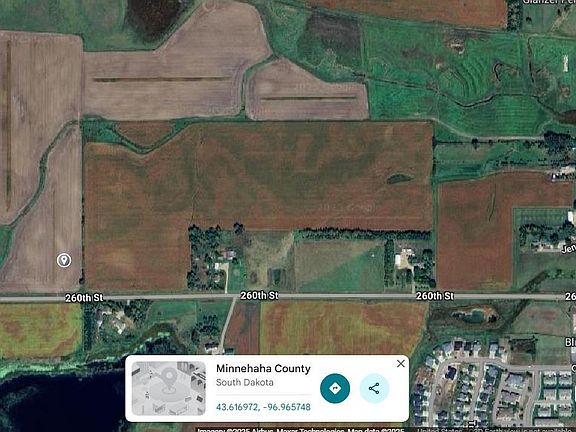Click the South Dakota subtitle

coord(244,382)
